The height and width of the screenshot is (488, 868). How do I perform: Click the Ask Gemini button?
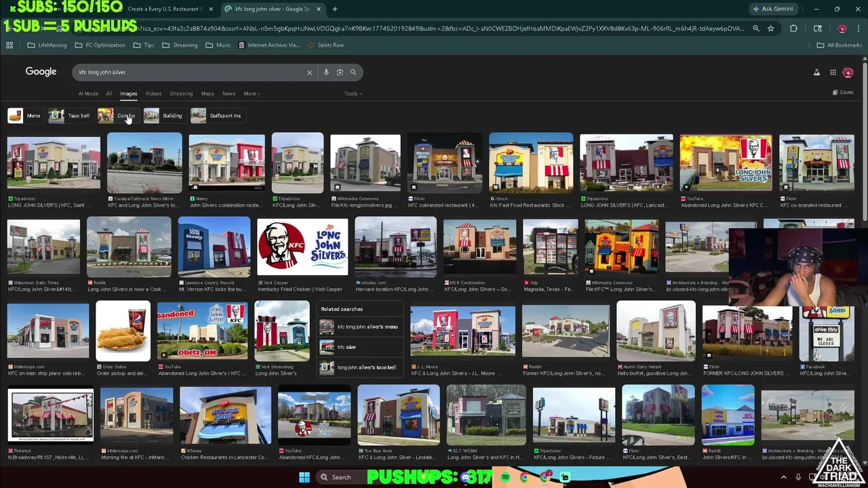772,9
